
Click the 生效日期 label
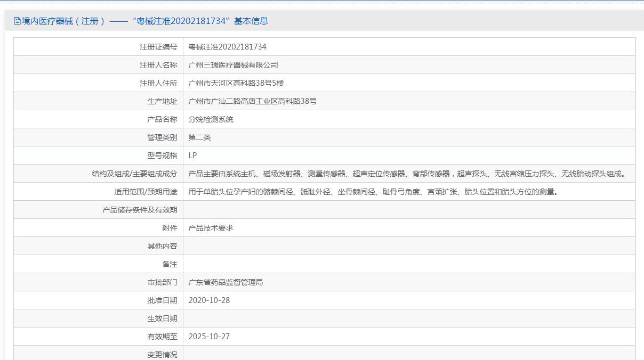(162, 318)
